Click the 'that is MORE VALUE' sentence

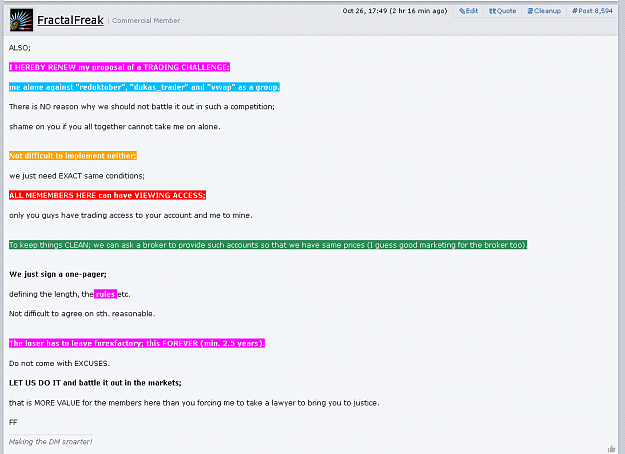(x=194, y=403)
